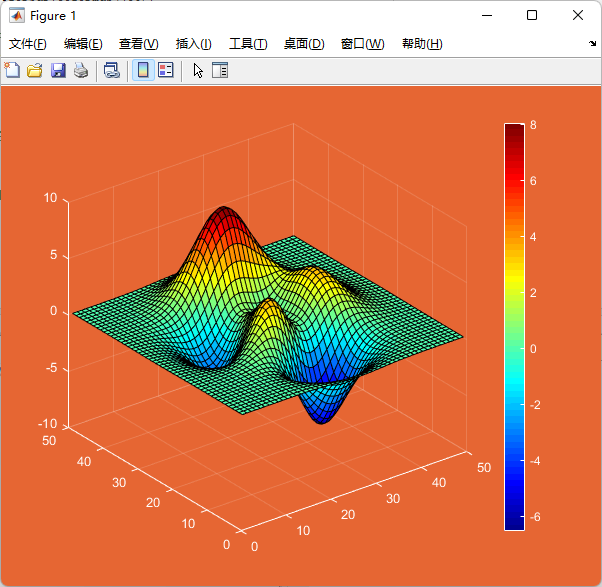Click the colorbar tick label -6
Viewport: 602px width, 587px height.
click(x=535, y=517)
